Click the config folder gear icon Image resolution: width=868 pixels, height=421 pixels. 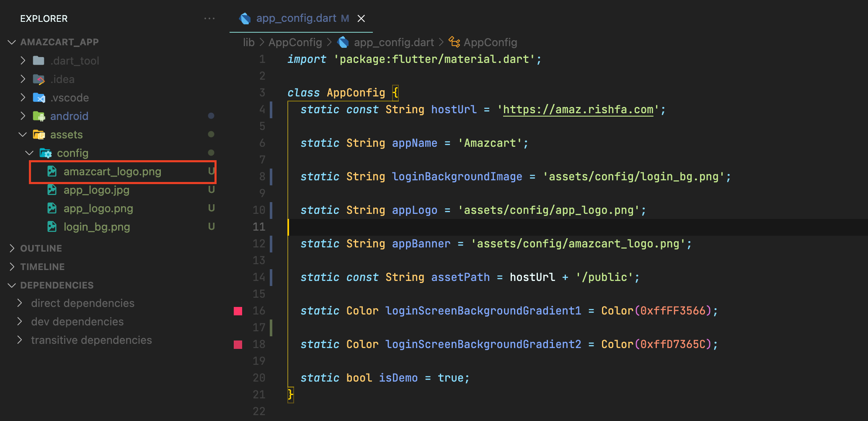[46, 153]
